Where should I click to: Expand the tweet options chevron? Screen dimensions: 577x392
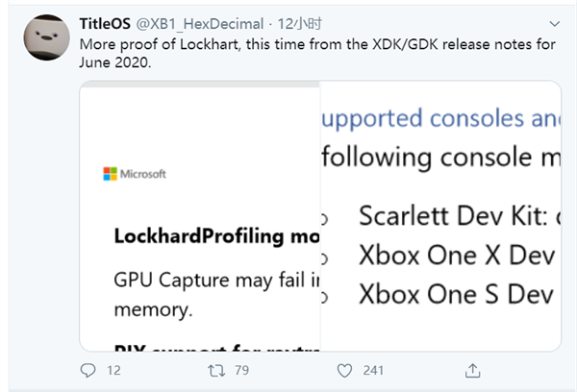coord(554,24)
